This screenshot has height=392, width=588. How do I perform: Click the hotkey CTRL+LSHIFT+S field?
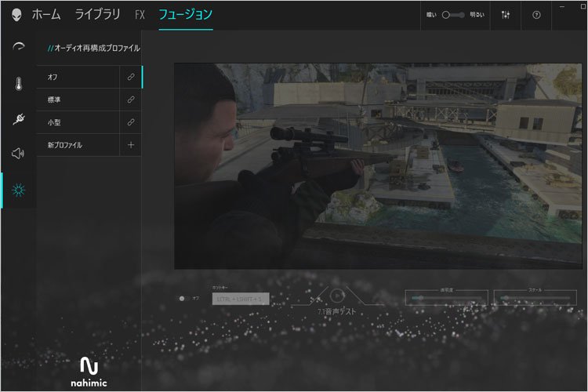[240, 298]
